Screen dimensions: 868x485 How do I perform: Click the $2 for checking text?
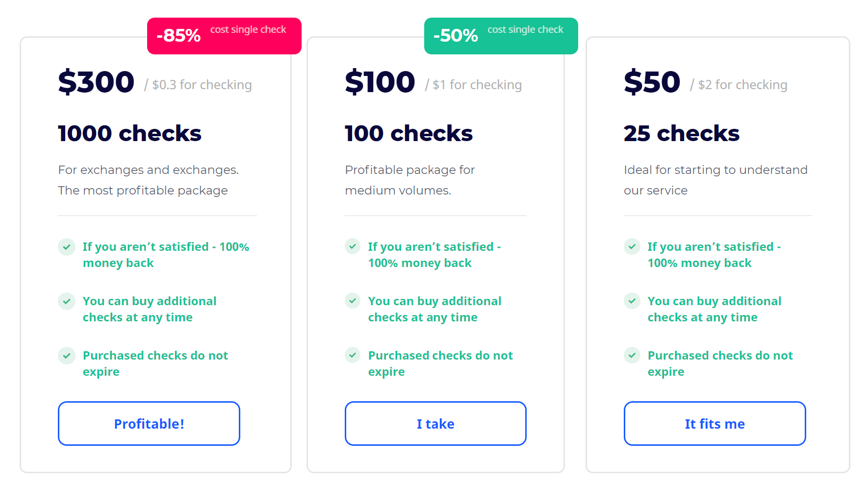point(742,85)
